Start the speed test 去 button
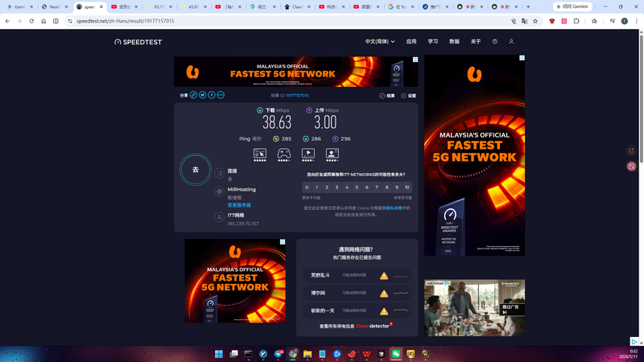644x362 pixels. point(196,170)
